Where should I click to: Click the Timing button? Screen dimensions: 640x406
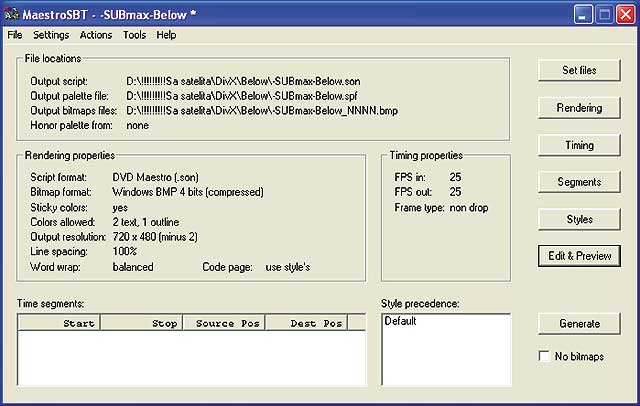pos(579,145)
